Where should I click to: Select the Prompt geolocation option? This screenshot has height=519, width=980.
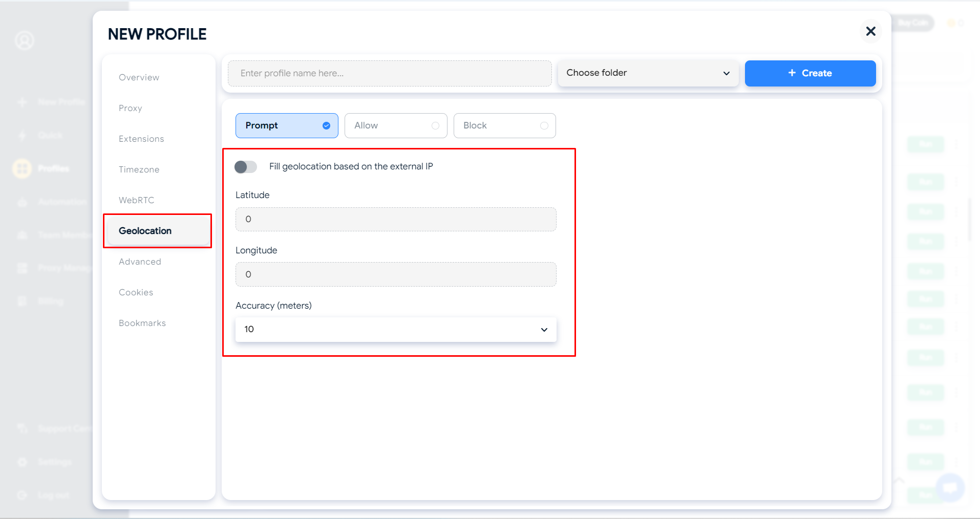[287, 126]
